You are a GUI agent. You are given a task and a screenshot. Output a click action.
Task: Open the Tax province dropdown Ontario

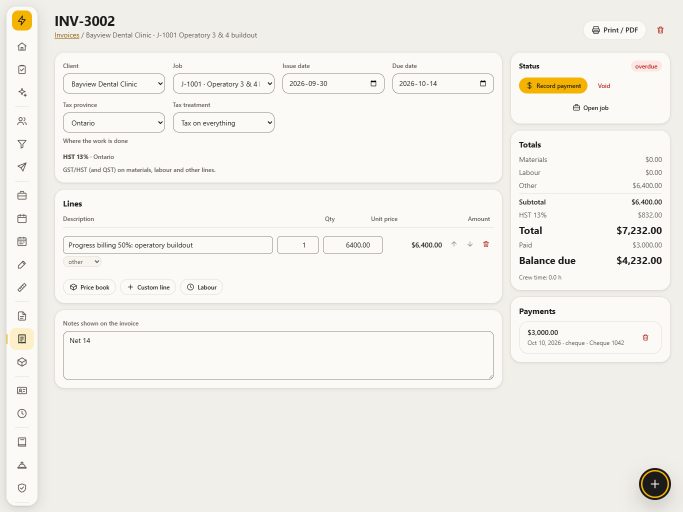[114, 123]
